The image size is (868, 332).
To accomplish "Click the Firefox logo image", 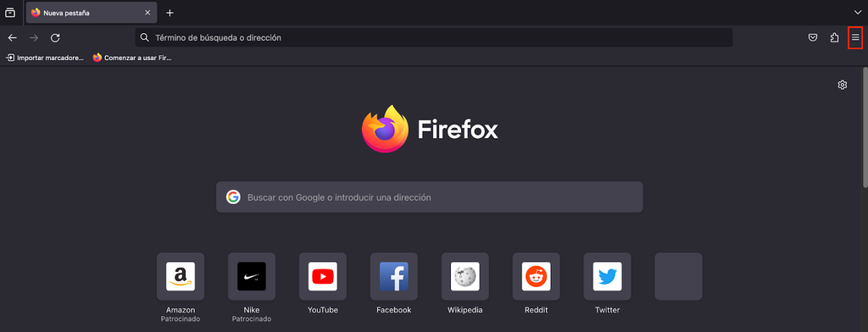I will 386,129.
